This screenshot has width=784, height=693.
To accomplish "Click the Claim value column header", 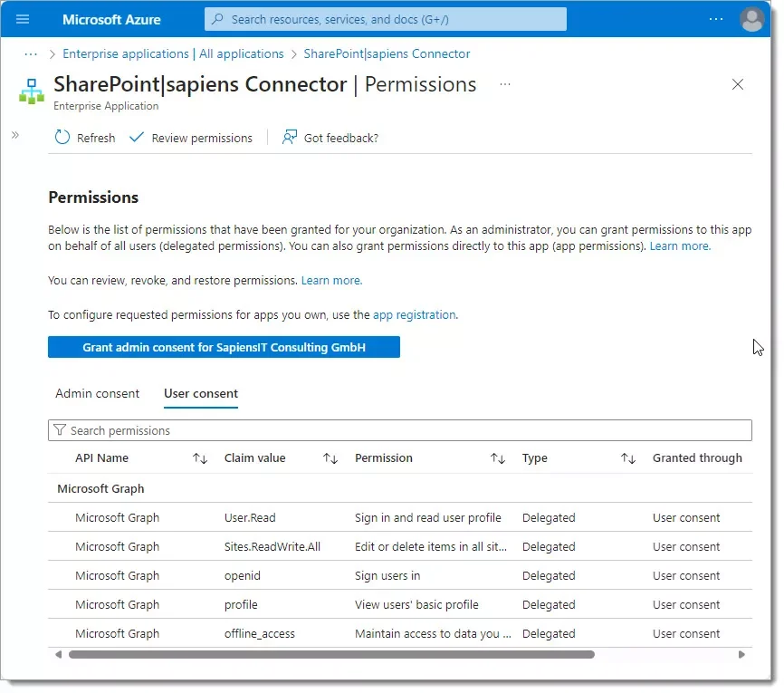I will (255, 457).
